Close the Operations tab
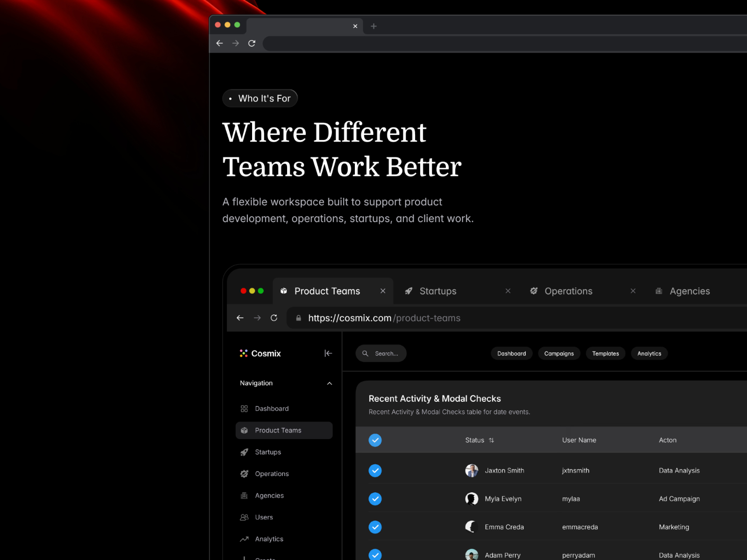 click(x=633, y=291)
